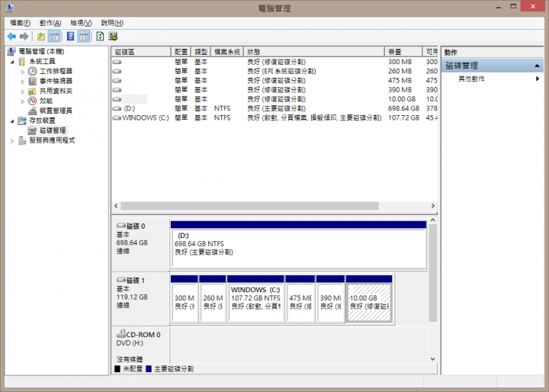Open the 說明(H) menu
Viewport: 549px width, 392px height.
112,23
